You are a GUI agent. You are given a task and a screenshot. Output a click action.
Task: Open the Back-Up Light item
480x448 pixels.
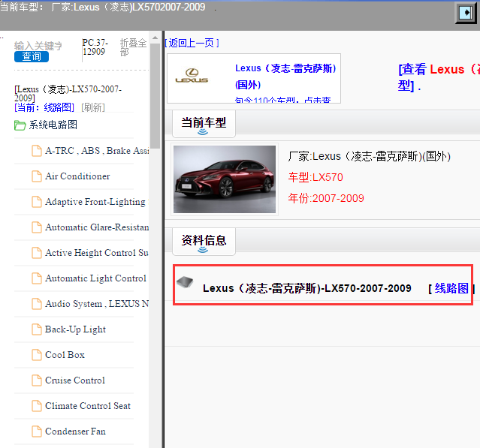pyautogui.click(x=75, y=329)
